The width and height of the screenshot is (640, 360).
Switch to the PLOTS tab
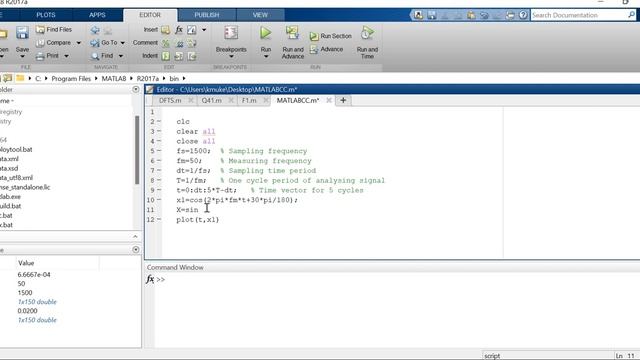pos(46,15)
